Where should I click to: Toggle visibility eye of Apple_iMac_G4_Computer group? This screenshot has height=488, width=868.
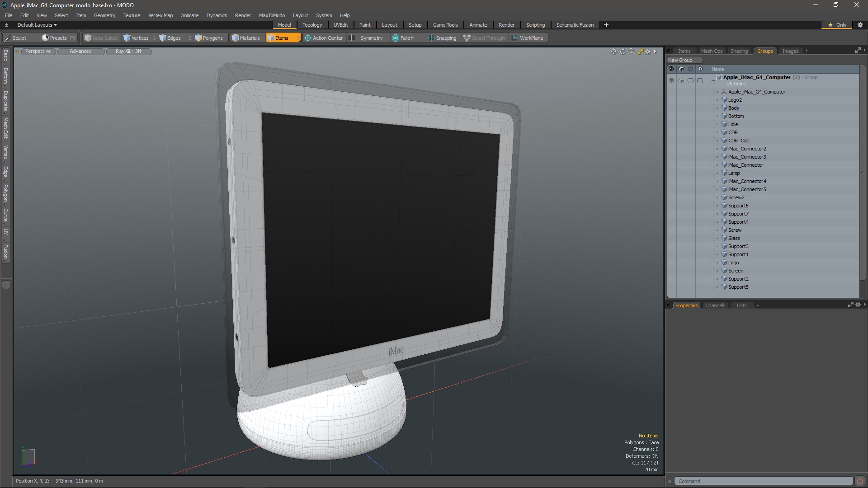tap(671, 80)
